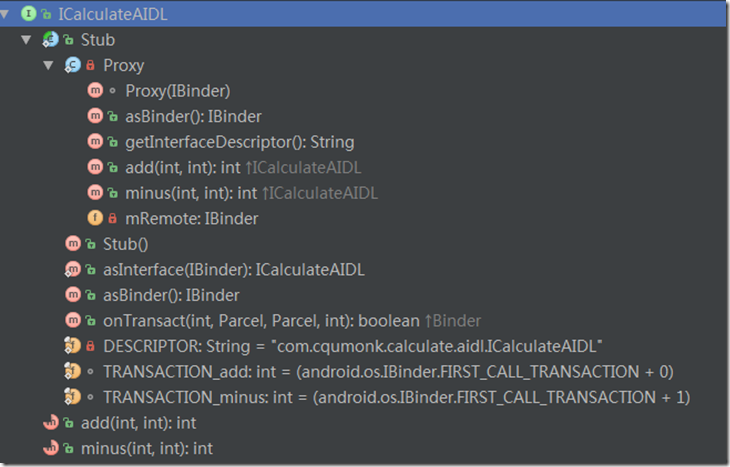Click the method icon beside getInterfaceDescriptor()

[x=95, y=142]
